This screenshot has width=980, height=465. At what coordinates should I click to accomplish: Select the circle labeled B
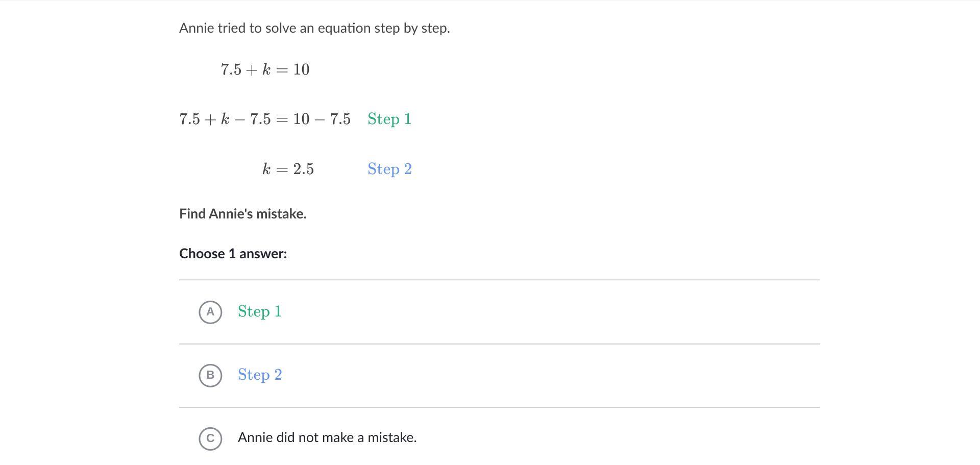(210, 375)
